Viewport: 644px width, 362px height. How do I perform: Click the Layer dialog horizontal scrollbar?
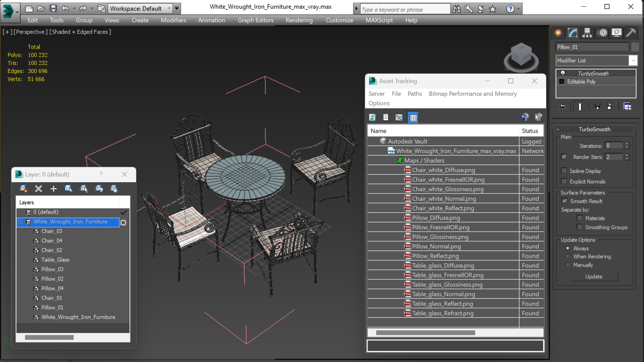(49, 337)
